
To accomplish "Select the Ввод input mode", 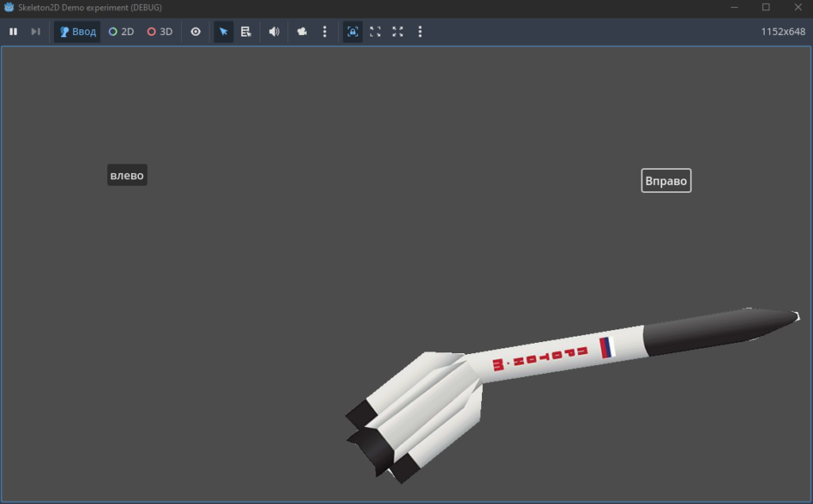I will [x=77, y=32].
